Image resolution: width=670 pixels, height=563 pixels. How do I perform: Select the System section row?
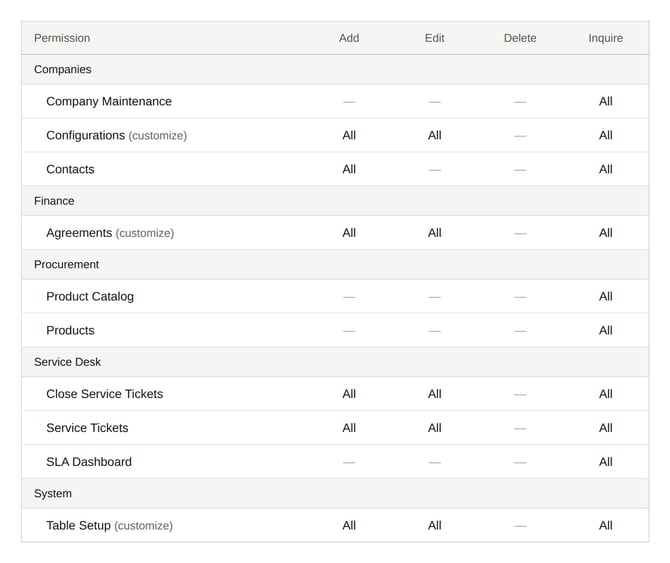pos(335,493)
